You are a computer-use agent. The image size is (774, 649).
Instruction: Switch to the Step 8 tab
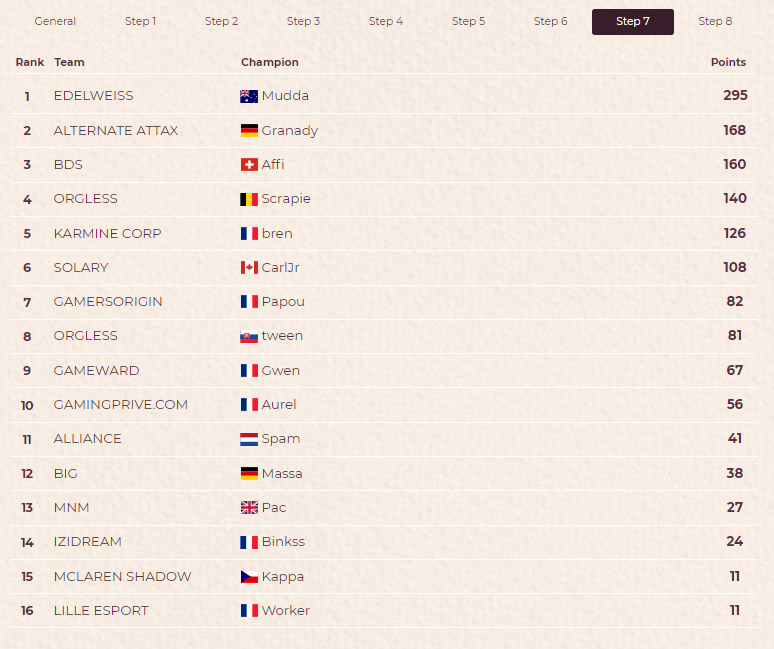click(715, 21)
